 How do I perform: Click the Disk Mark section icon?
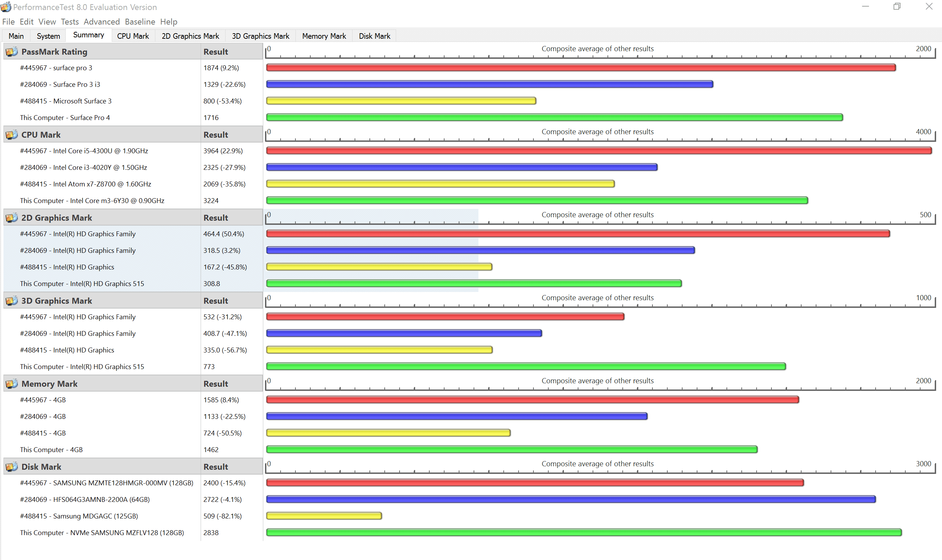[12, 467]
